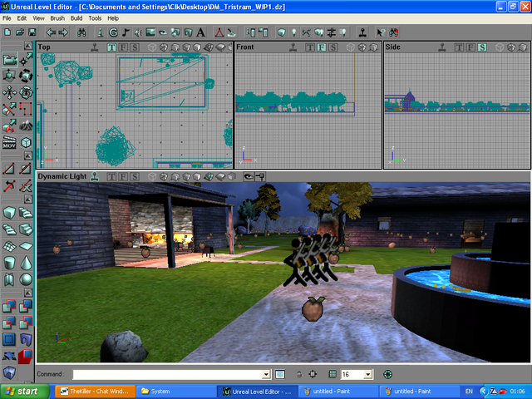Click the Windows Start button
The image size is (532, 399).
pos(22,391)
